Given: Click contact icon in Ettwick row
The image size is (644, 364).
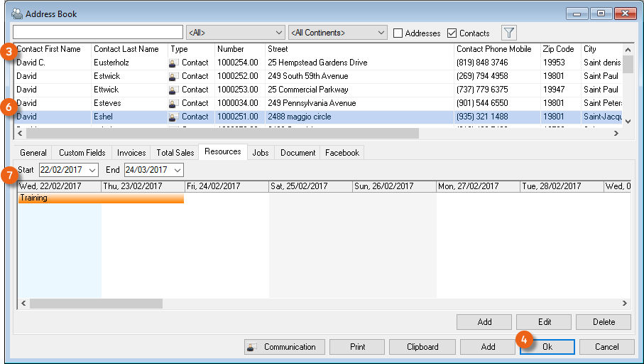Looking at the screenshot, I should [x=173, y=90].
